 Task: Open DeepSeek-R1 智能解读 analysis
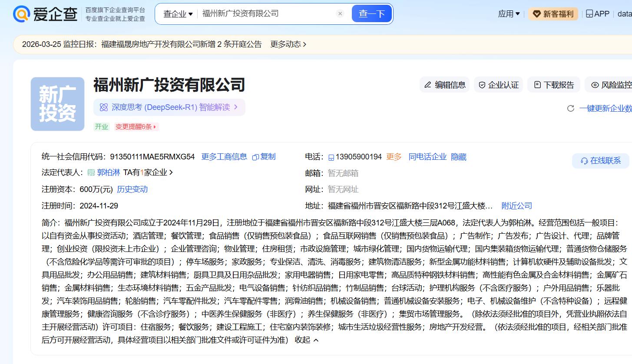[x=169, y=107]
